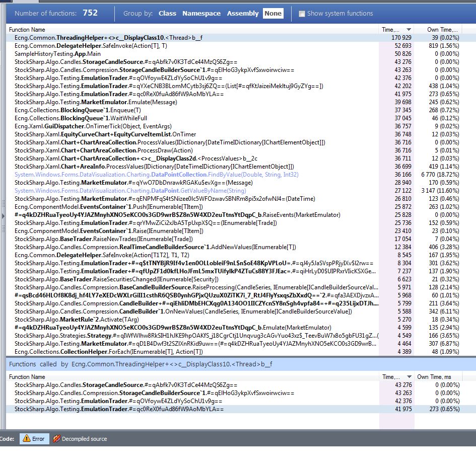476x468 pixels.
Task: Click Function Name header in top list
Action: click(x=27, y=29)
